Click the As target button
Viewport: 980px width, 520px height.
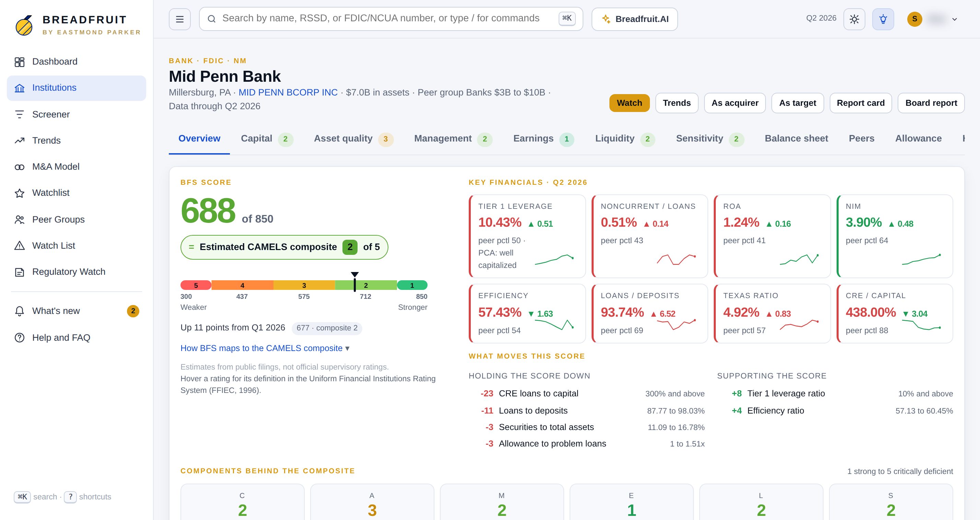797,103
